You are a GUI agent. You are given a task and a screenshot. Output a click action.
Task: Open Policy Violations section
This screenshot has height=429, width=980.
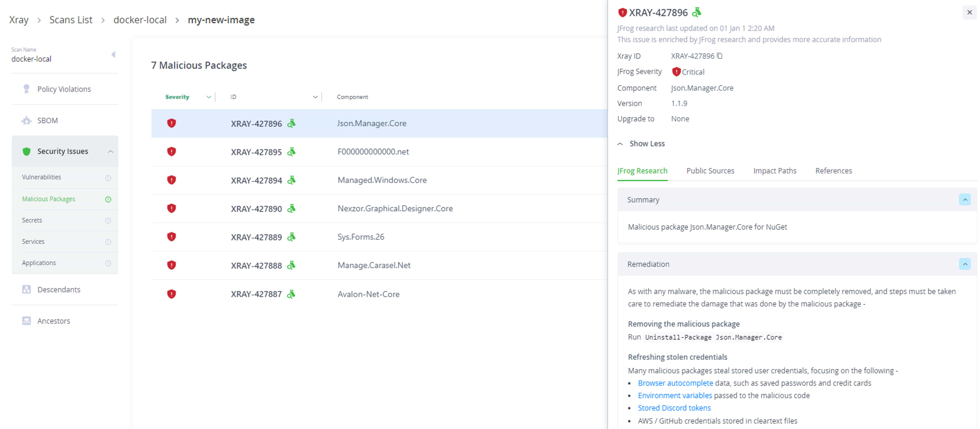pyautogui.click(x=65, y=89)
